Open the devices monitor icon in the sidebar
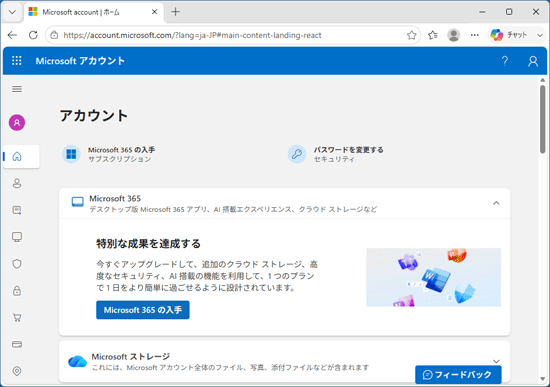The width and height of the screenshot is (550, 387). point(17,237)
